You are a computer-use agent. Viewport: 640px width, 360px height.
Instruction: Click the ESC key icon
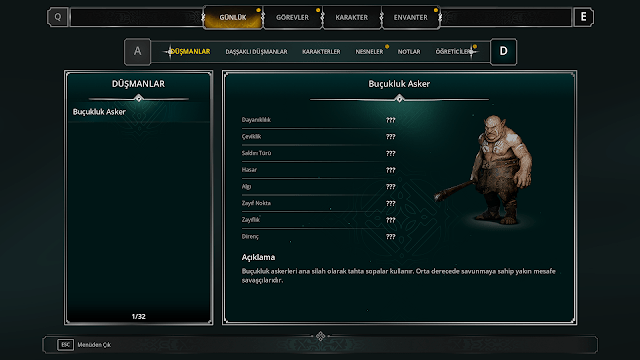65,345
